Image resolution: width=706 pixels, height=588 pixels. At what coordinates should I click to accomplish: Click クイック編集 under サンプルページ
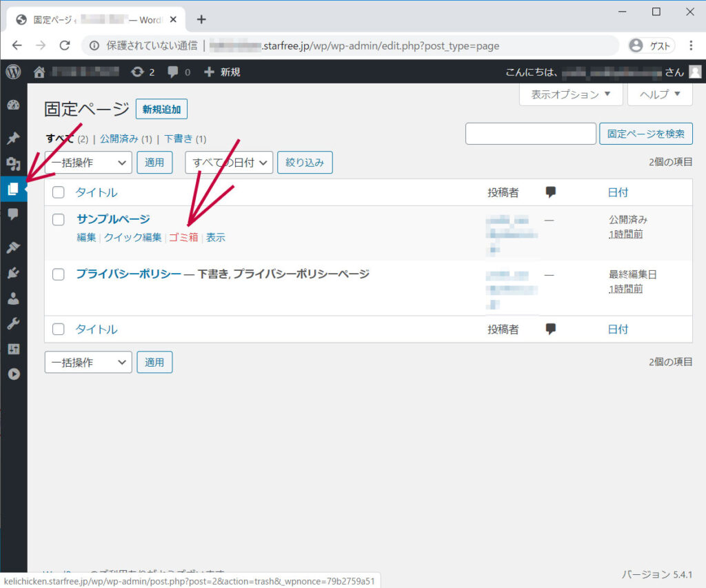(x=132, y=237)
